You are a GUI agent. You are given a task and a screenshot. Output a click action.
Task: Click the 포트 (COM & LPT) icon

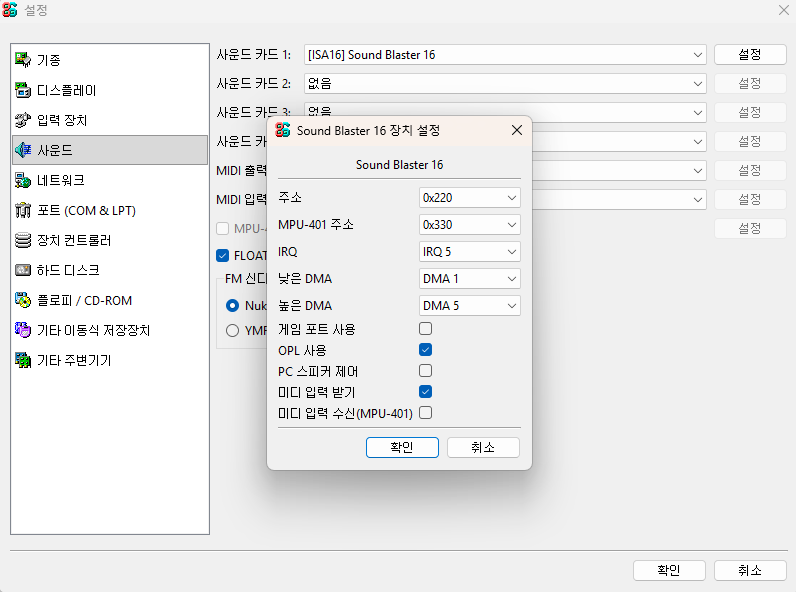[23, 210]
